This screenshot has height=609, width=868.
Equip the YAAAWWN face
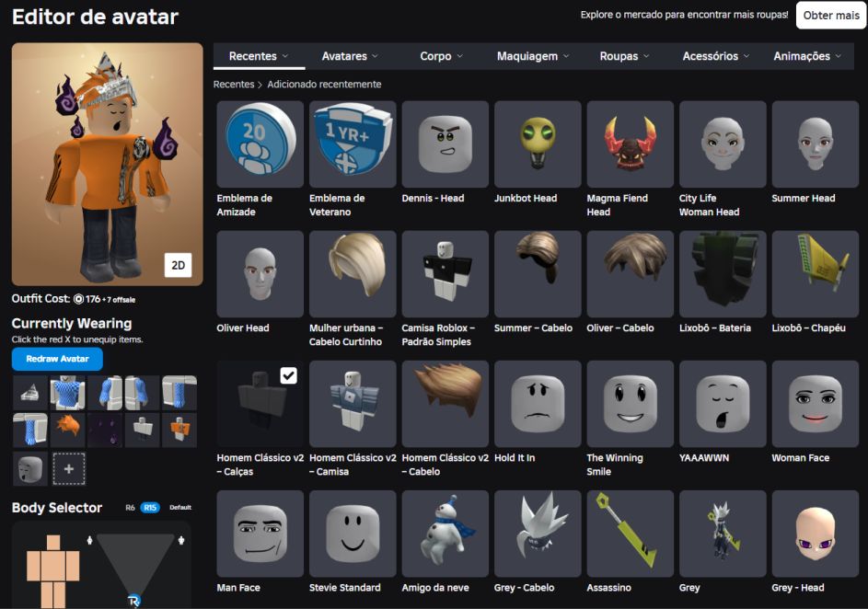point(722,404)
